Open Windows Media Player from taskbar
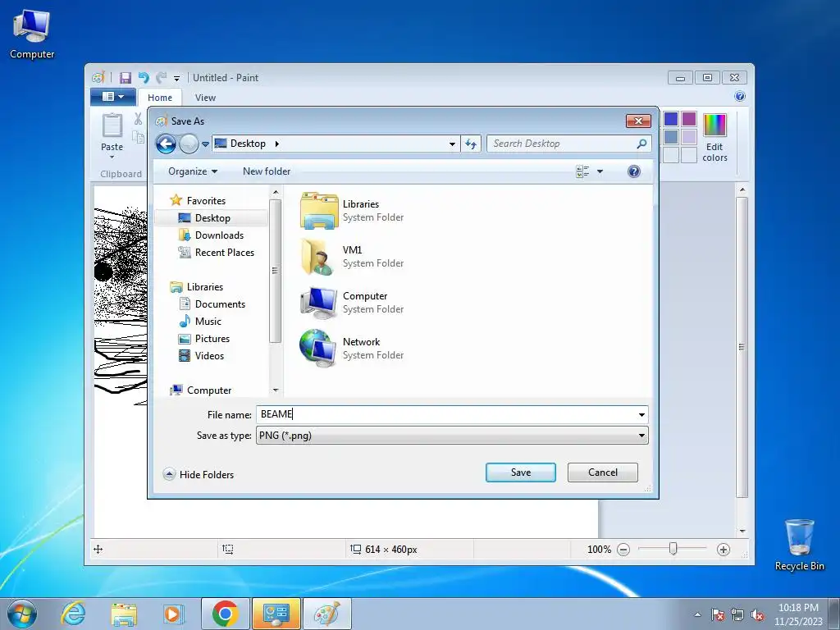Viewport: 840px width, 630px height. point(172,614)
